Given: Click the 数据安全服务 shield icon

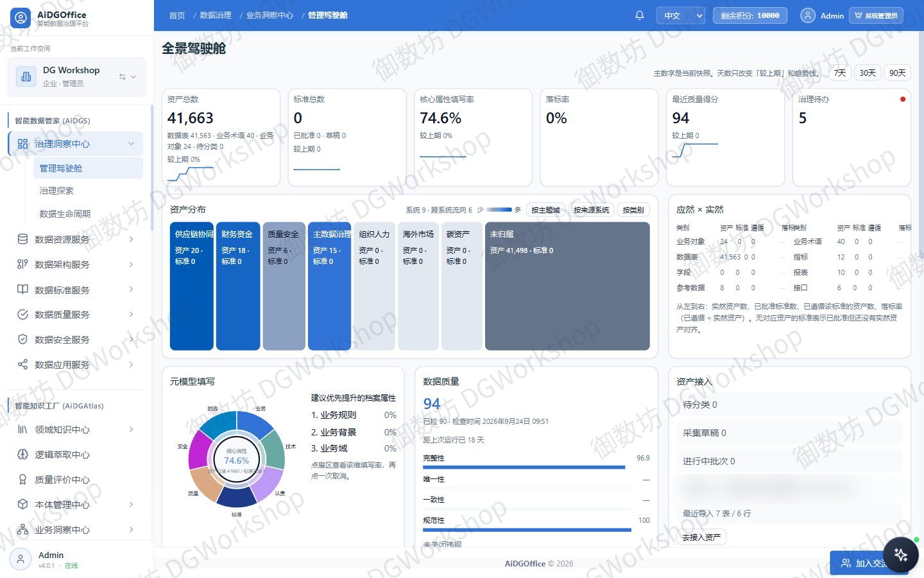Looking at the screenshot, I should click(22, 339).
